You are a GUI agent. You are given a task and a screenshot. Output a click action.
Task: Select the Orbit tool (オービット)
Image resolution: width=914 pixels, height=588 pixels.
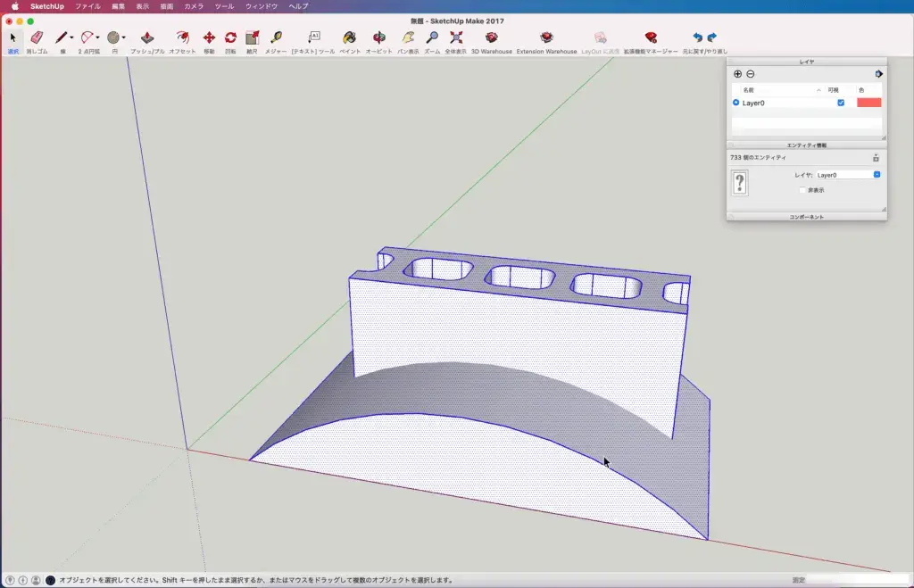point(378,37)
